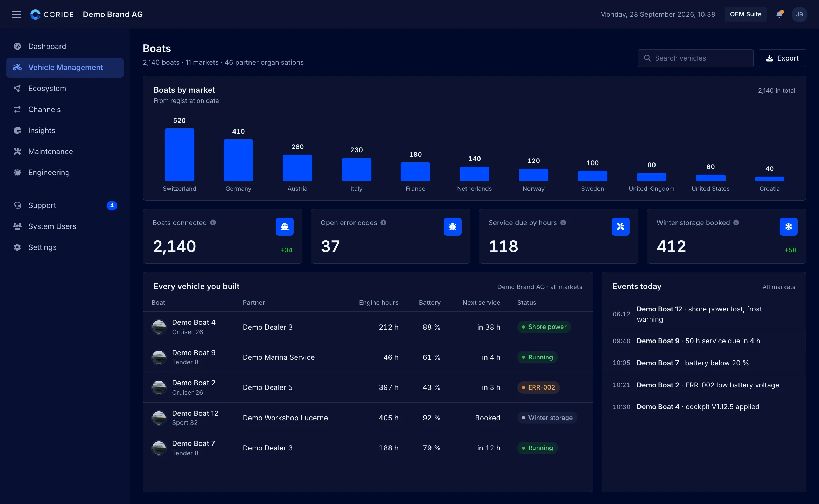Open the JB user avatar
This screenshot has width=819, height=504.
(799, 14)
